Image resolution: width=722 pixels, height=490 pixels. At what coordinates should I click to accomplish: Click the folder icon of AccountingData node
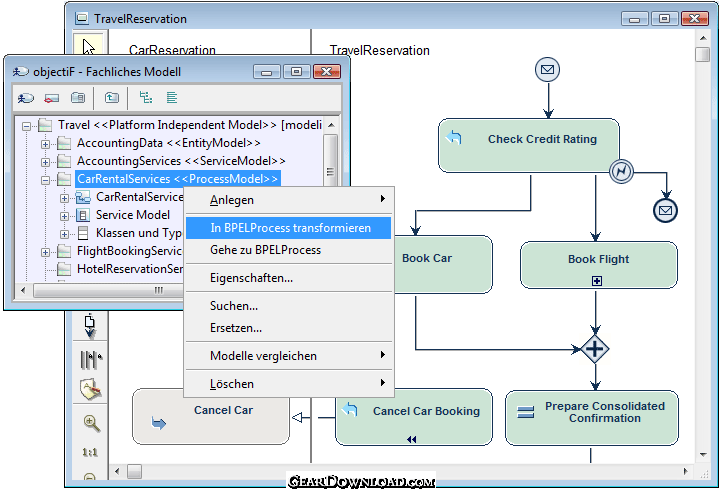coord(64,143)
